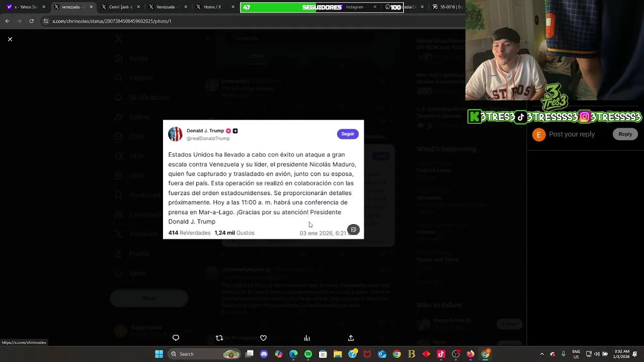Open site information icon in address bar
Screen dimensions: 644x362
46,21
